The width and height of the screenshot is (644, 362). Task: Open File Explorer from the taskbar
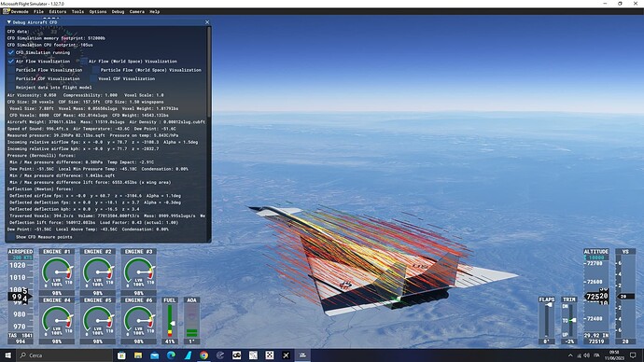(138, 355)
